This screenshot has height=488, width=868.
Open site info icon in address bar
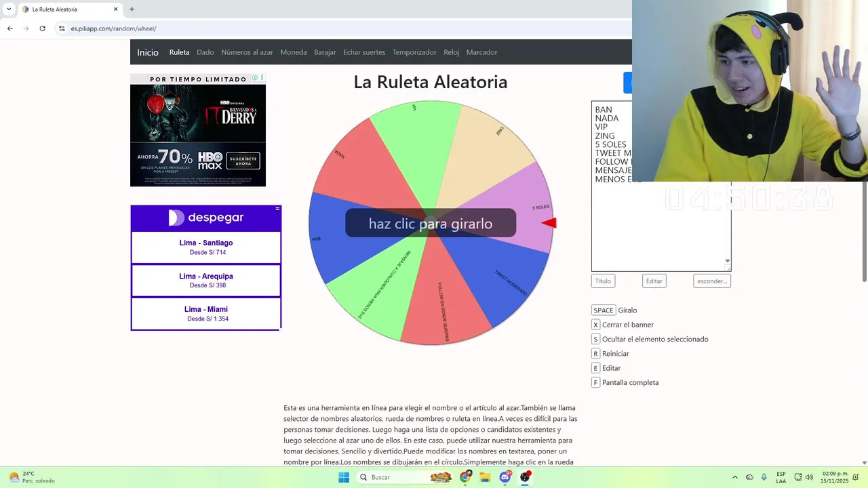[x=62, y=28]
